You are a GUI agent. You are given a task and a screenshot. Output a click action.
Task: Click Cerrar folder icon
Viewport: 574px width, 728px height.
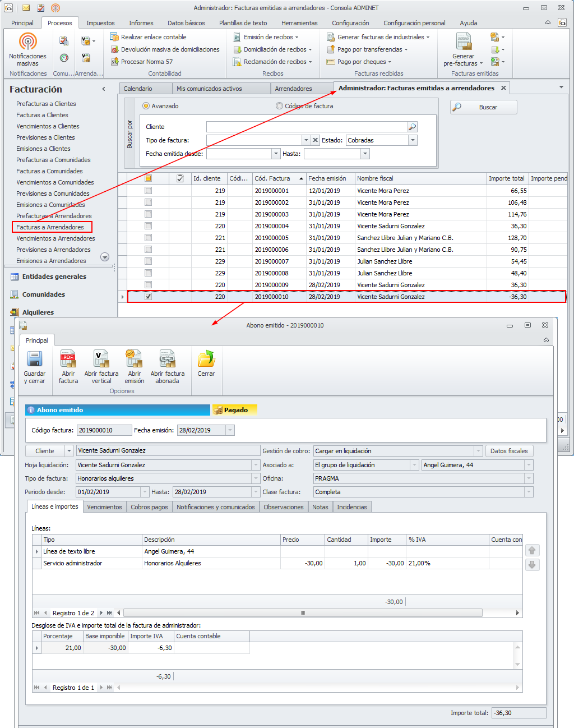click(206, 359)
